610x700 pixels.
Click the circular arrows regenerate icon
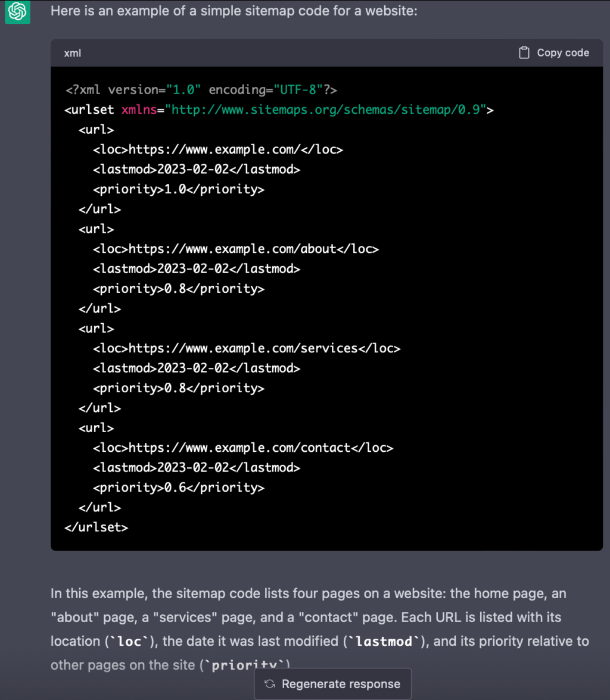[270, 684]
